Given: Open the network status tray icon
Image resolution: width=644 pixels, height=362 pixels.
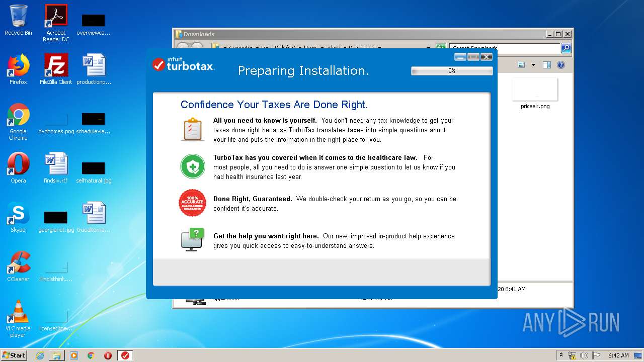Looking at the screenshot, I should [x=572, y=355].
